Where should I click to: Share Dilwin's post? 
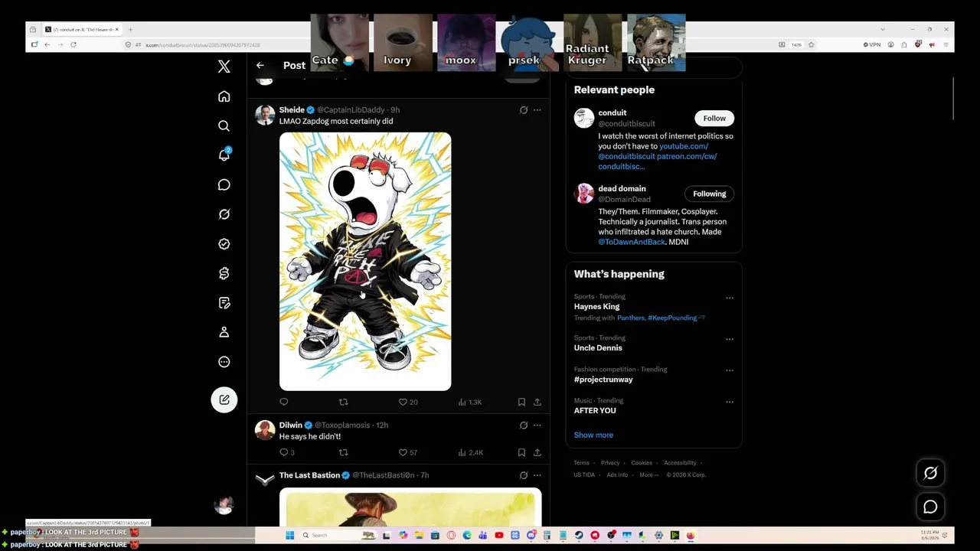[x=537, y=452]
